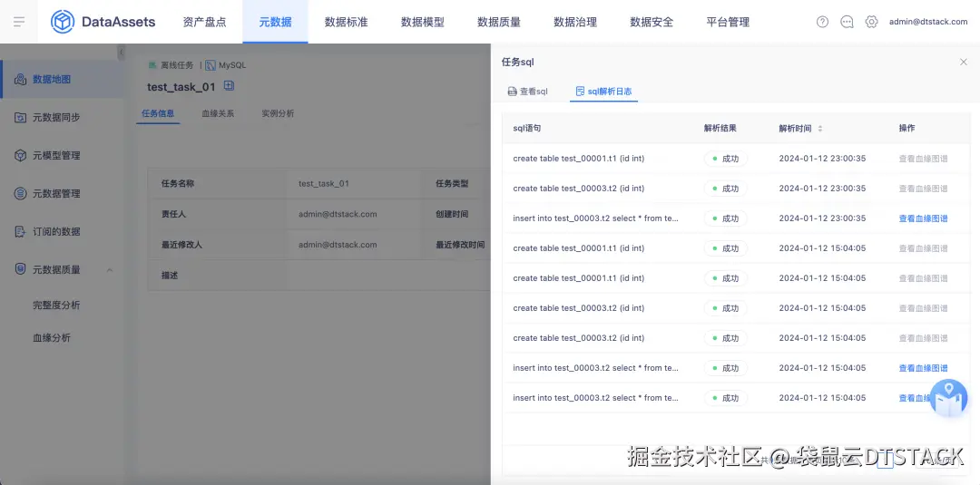Open the 平台管理 top menu
Screen dimensions: 980x485
[x=728, y=22]
